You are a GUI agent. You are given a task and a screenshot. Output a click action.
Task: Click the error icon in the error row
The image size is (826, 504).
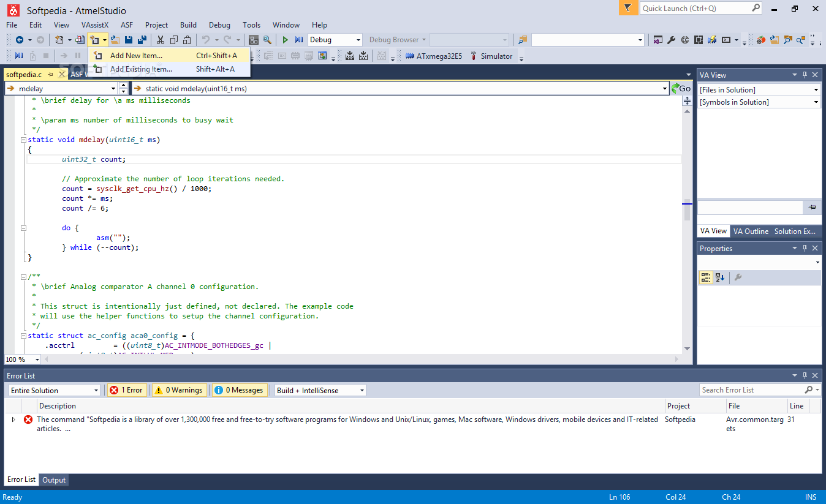(28, 419)
